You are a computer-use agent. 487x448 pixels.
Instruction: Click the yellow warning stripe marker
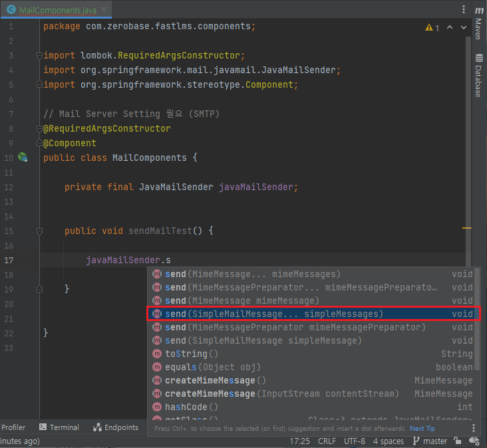tap(467, 228)
